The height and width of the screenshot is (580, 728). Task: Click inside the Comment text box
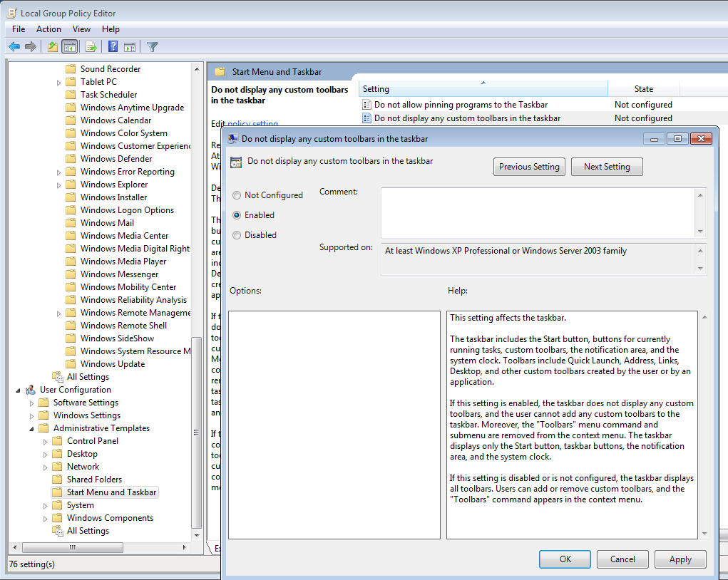tap(538, 212)
